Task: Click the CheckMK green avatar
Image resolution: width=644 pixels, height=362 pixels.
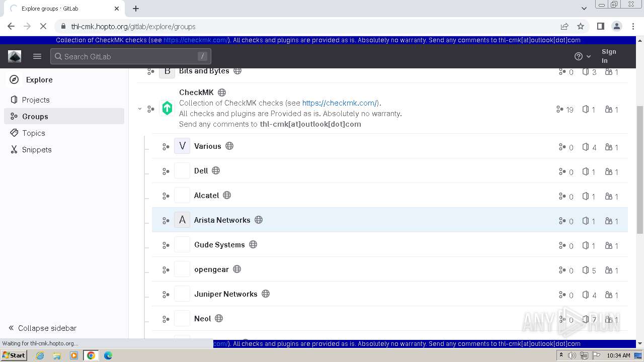Action: [167, 108]
